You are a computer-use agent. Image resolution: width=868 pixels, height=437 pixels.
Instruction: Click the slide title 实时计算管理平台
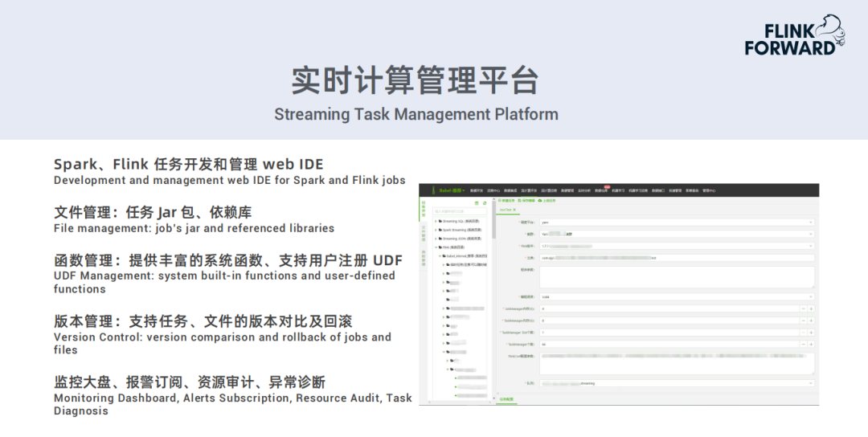click(x=416, y=81)
